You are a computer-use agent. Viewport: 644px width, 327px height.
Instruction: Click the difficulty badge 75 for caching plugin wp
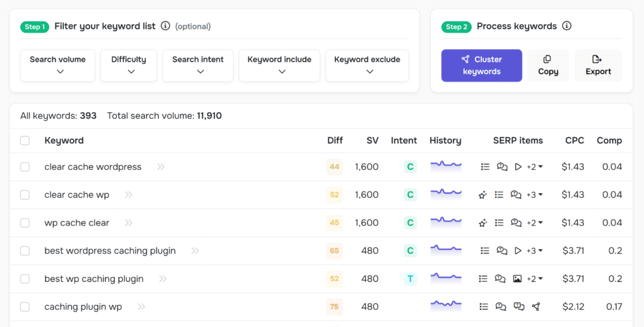tap(335, 306)
